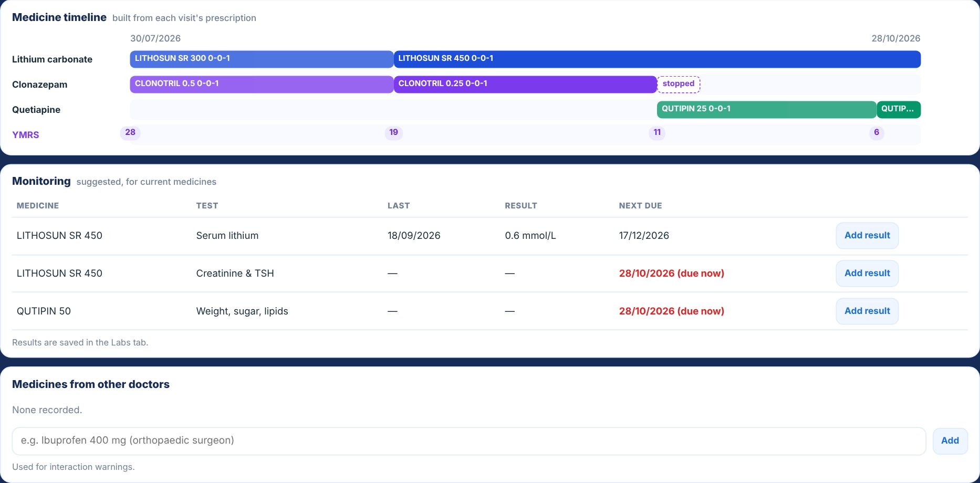Screen dimensions: 980x483
Task: Click next due date 17/12/2026
Action: tap(644, 236)
